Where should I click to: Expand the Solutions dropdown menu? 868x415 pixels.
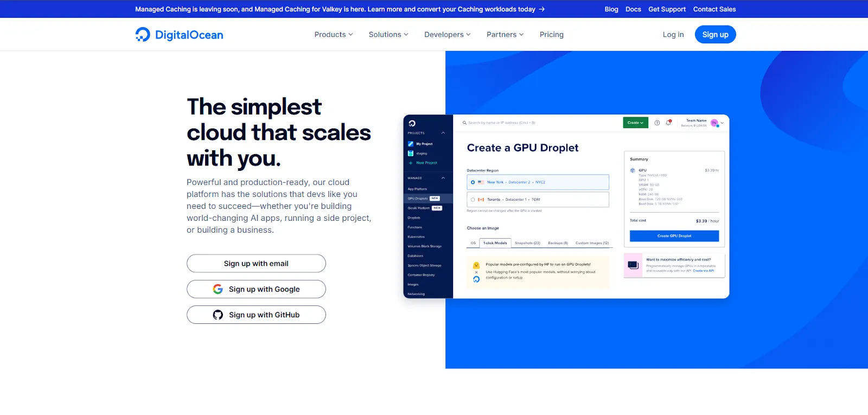[388, 35]
